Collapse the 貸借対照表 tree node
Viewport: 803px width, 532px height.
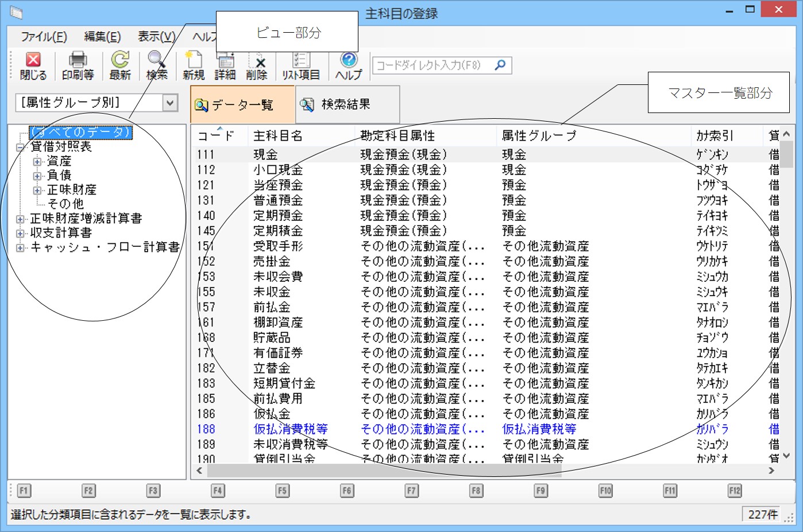pos(20,147)
